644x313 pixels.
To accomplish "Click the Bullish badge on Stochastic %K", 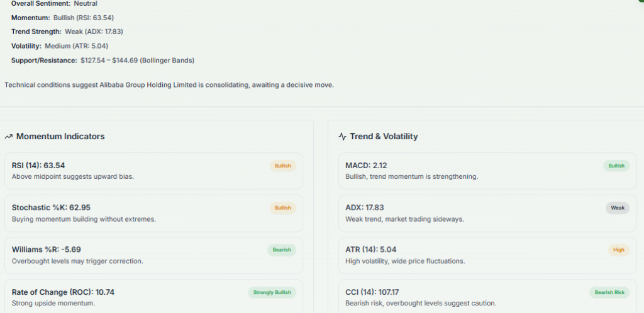I will [283, 208].
